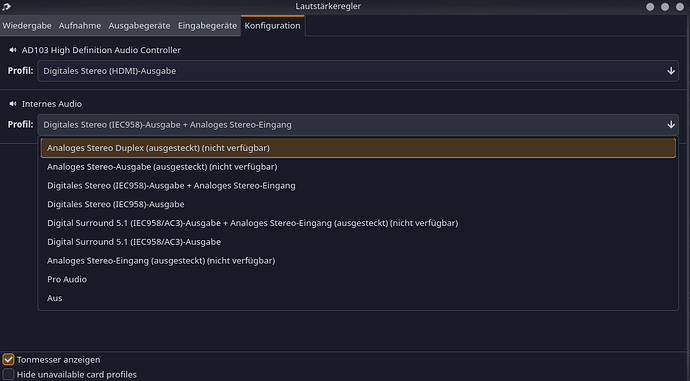Select Aus to disable the card
Viewport: 690px width, 381px height.
358,298
